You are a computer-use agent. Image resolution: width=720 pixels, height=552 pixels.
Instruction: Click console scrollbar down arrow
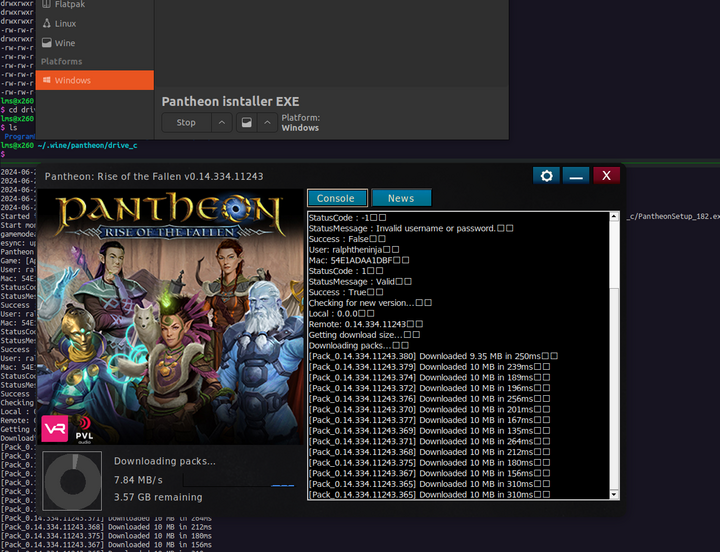[614, 494]
